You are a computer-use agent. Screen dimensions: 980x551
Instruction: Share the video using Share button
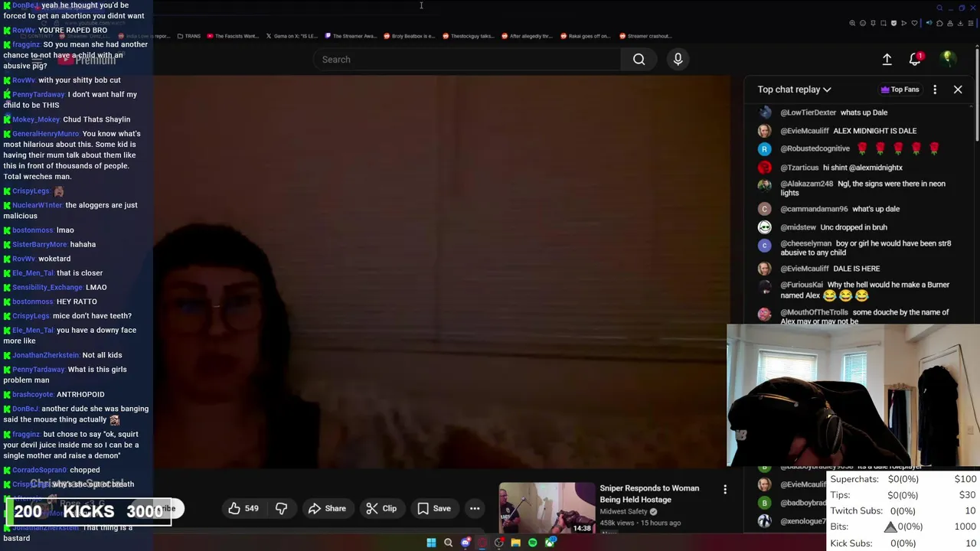(327, 508)
